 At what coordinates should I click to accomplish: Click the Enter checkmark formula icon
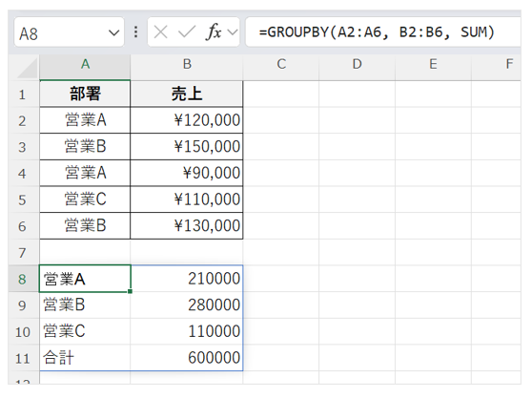pos(187,32)
